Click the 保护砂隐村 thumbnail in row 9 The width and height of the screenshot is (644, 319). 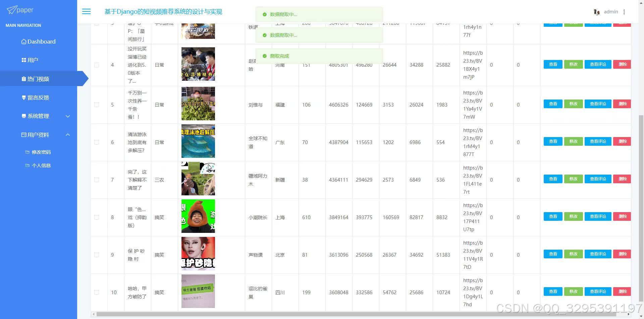coord(198,254)
